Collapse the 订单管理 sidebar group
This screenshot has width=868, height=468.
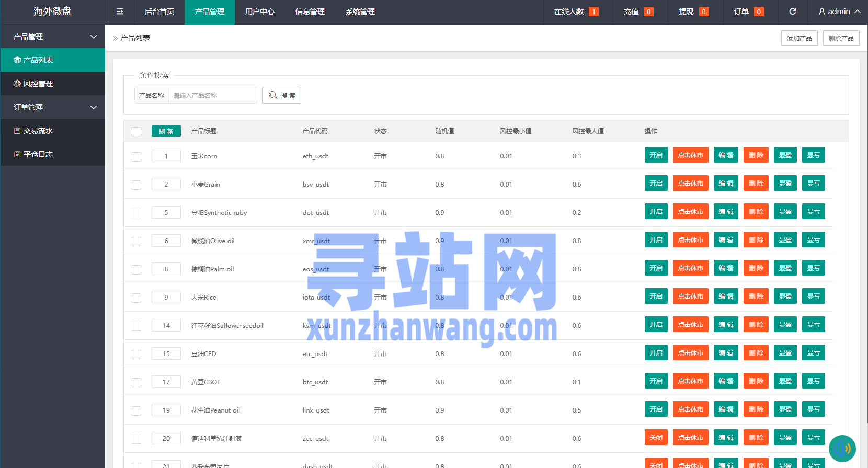pyautogui.click(x=52, y=107)
